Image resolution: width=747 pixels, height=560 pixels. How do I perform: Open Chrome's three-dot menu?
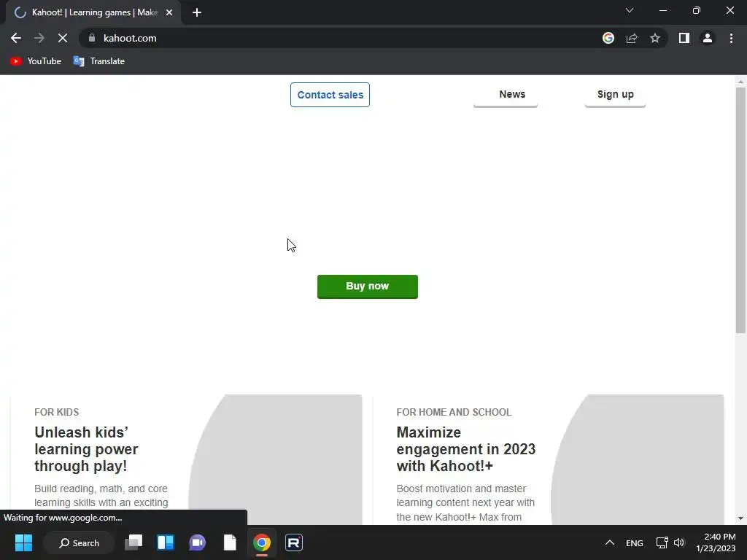tap(731, 38)
